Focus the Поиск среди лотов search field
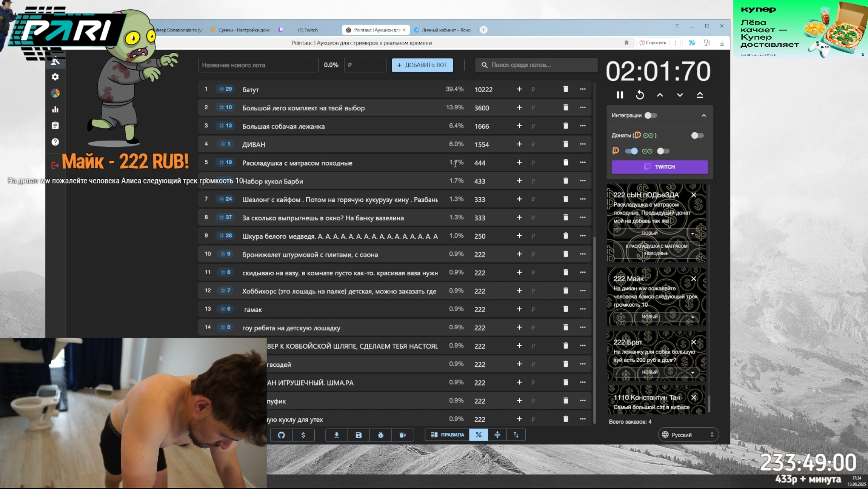868x489 pixels. click(536, 65)
